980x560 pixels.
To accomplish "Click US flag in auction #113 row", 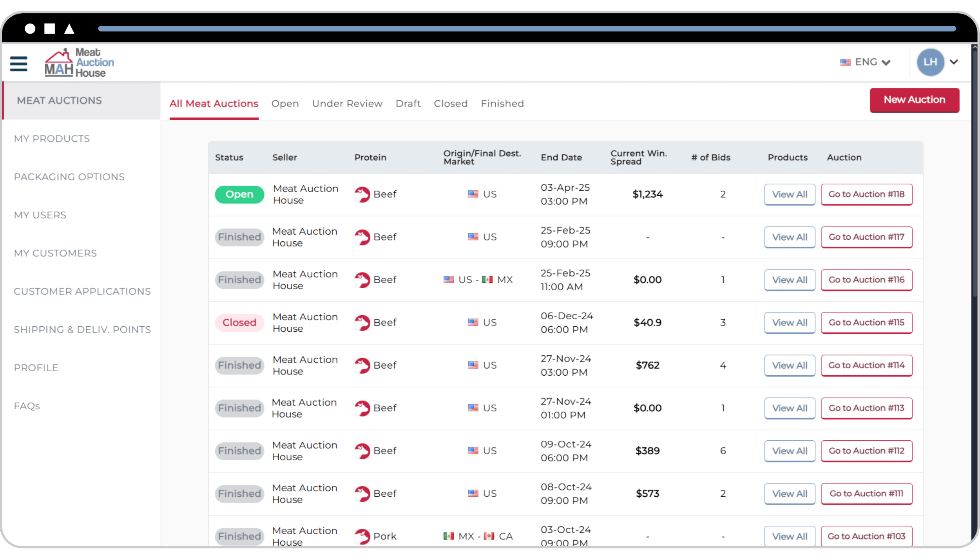I will pos(473,408).
